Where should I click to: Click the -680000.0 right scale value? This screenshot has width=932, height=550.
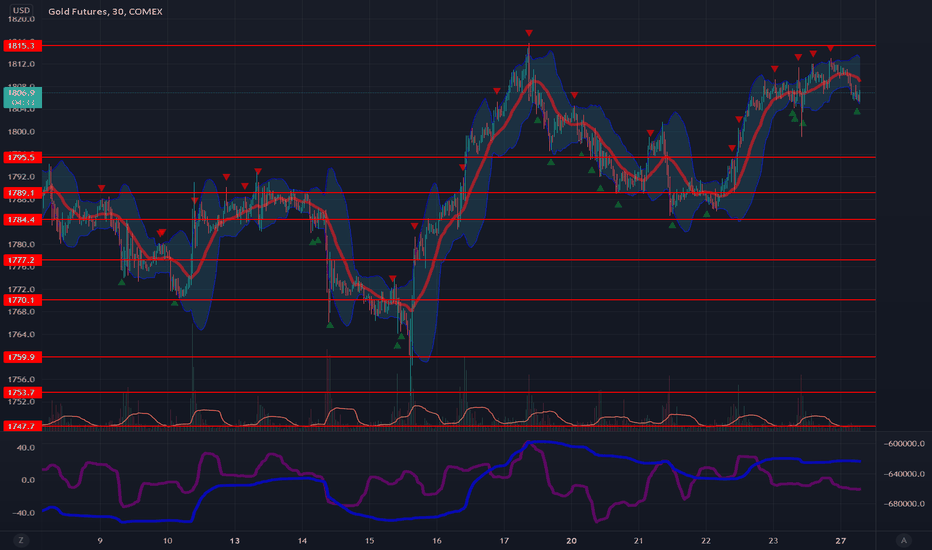[x=904, y=504]
